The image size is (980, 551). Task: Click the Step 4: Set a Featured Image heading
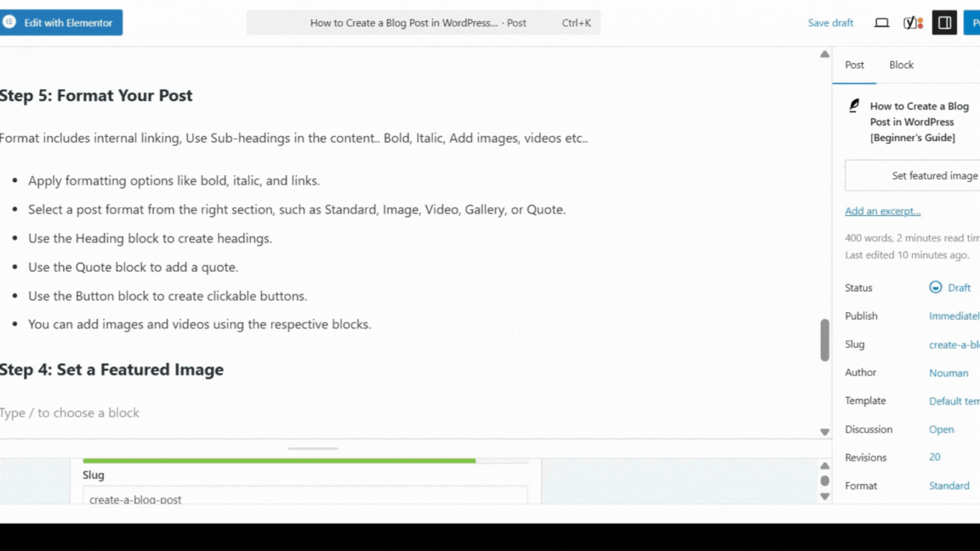(112, 369)
